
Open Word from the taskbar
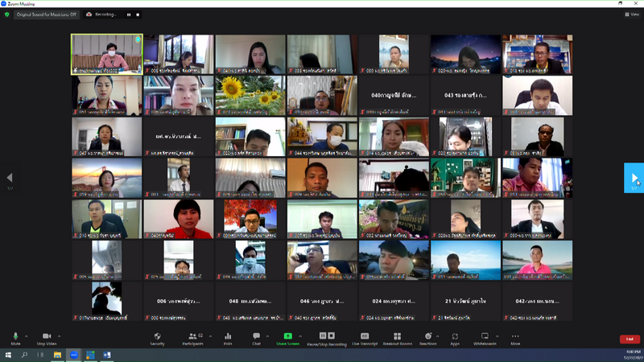coord(107,355)
